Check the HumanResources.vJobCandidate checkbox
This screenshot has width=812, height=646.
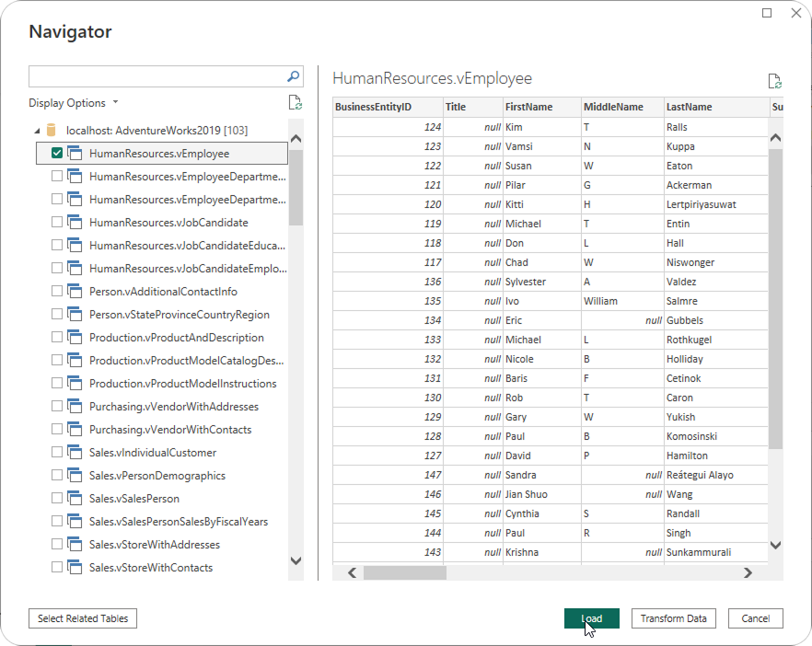[57, 223]
